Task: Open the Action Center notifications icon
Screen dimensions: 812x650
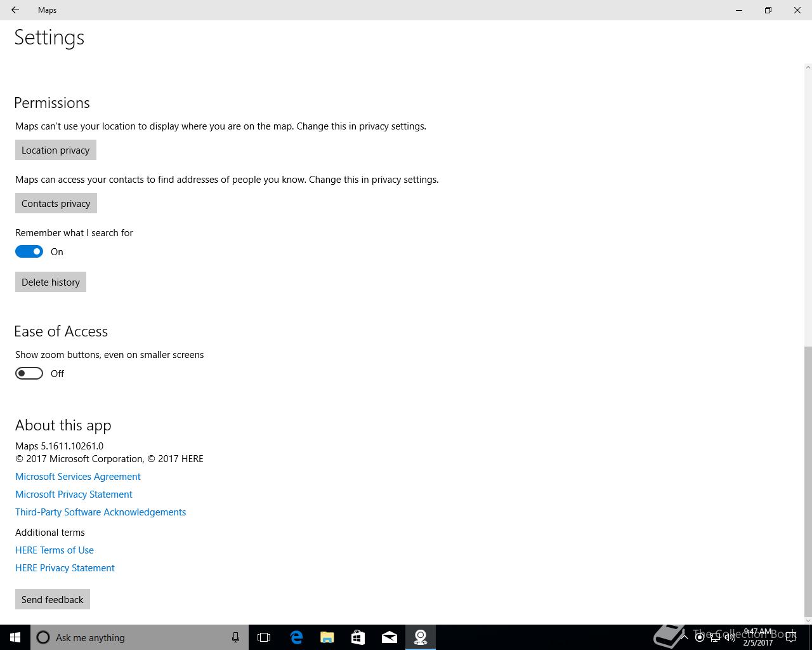Action: 790,637
